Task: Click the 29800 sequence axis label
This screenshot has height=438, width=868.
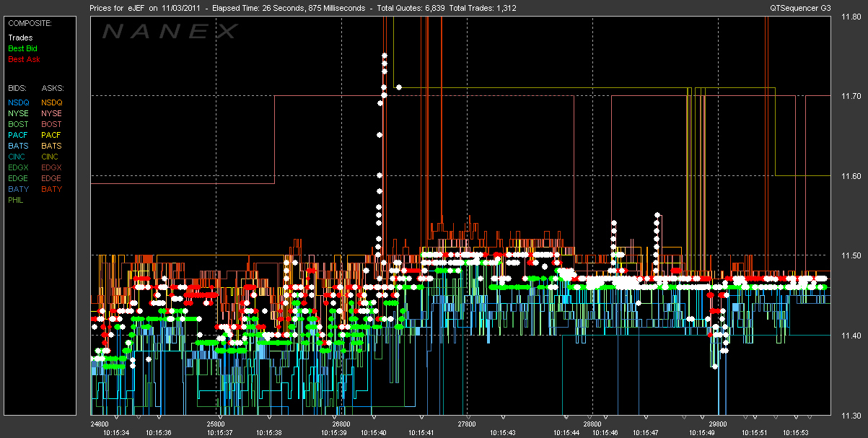Action: (718, 424)
